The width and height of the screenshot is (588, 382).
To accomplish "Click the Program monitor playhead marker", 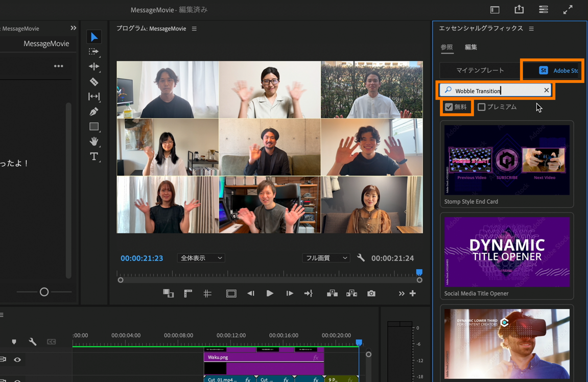I will coord(419,272).
